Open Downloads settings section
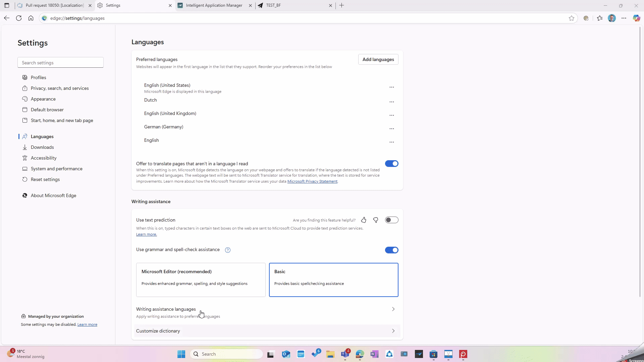Screen dimensions: 644x362 [x=42, y=147]
